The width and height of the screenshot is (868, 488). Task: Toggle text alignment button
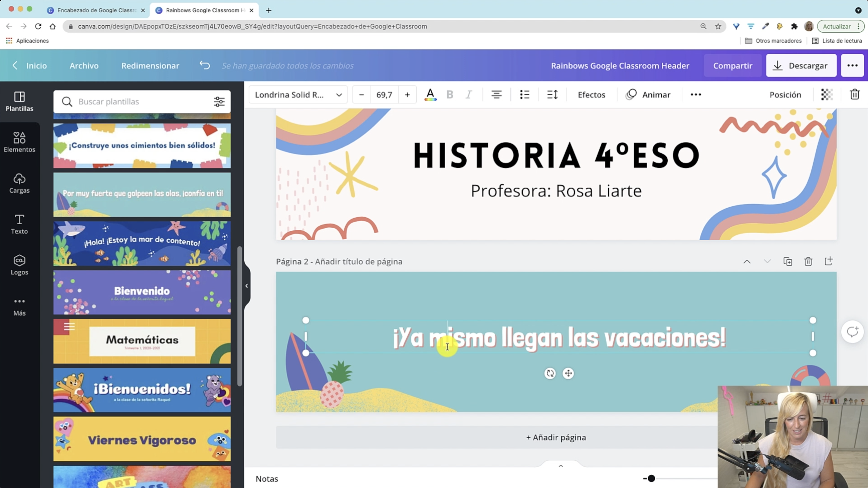coord(496,95)
